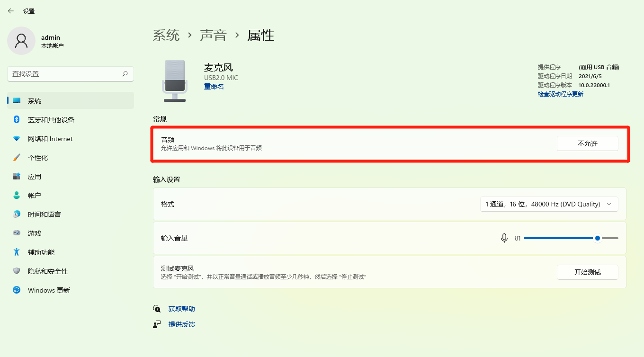Viewport: 644px width, 357px height.
Task: Open 个性化 via paintbrush icon
Action: (x=17, y=158)
